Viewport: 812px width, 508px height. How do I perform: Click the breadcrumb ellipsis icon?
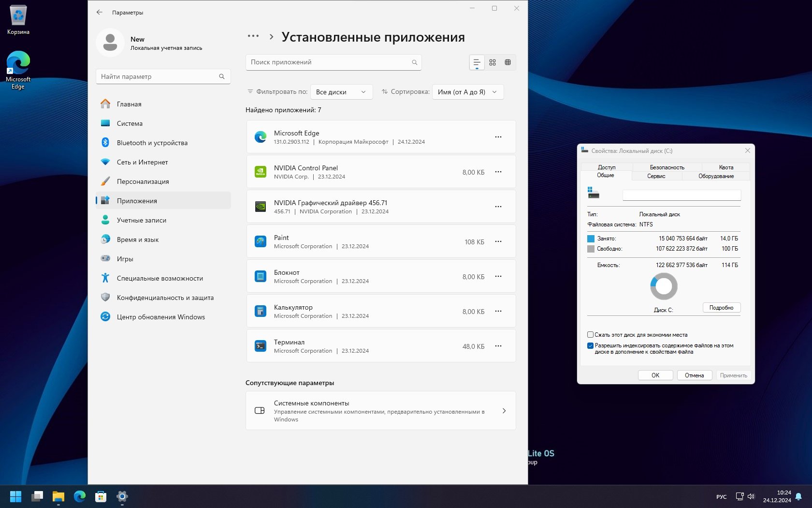pos(253,36)
